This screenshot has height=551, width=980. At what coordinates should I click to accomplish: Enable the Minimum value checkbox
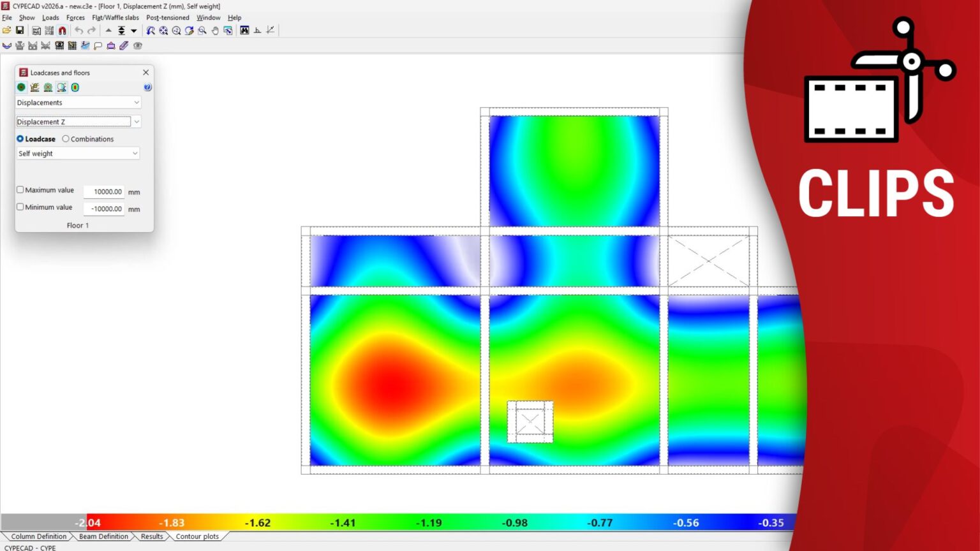pyautogui.click(x=20, y=207)
